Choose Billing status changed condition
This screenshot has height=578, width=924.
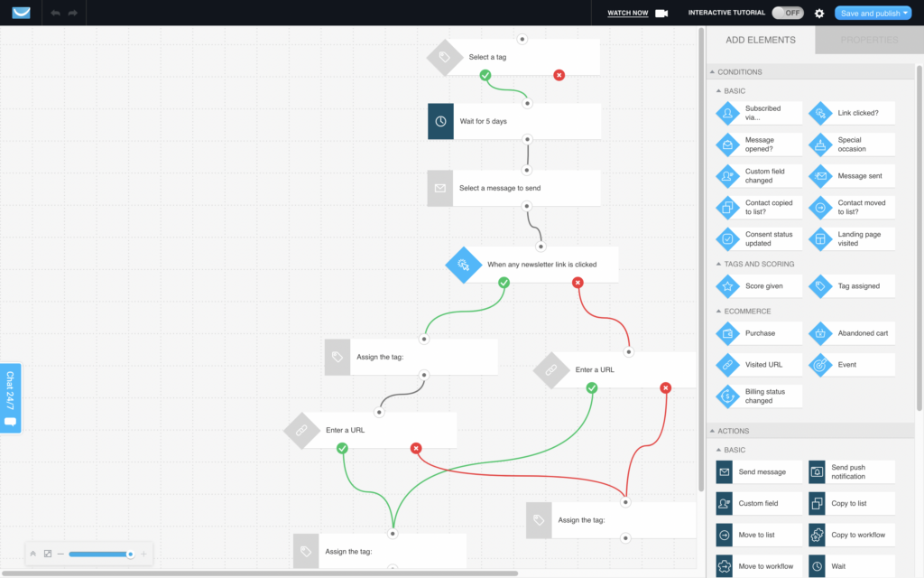click(759, 396)
